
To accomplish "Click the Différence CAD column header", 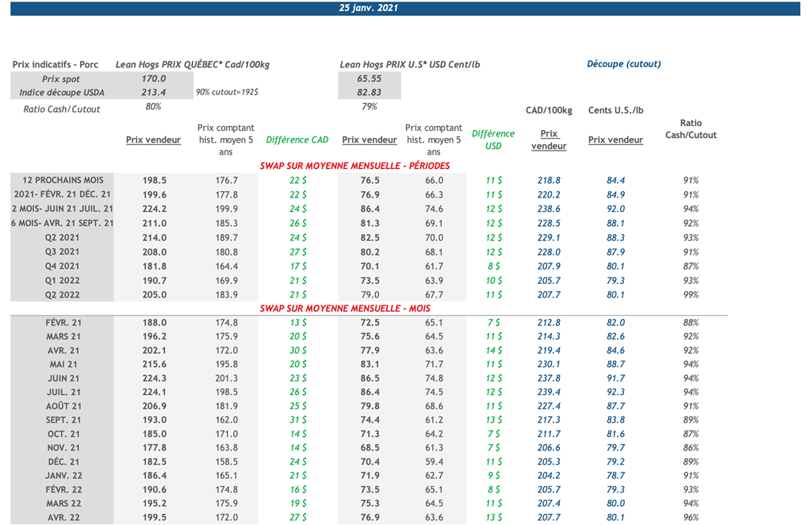I will coord(297,140).
